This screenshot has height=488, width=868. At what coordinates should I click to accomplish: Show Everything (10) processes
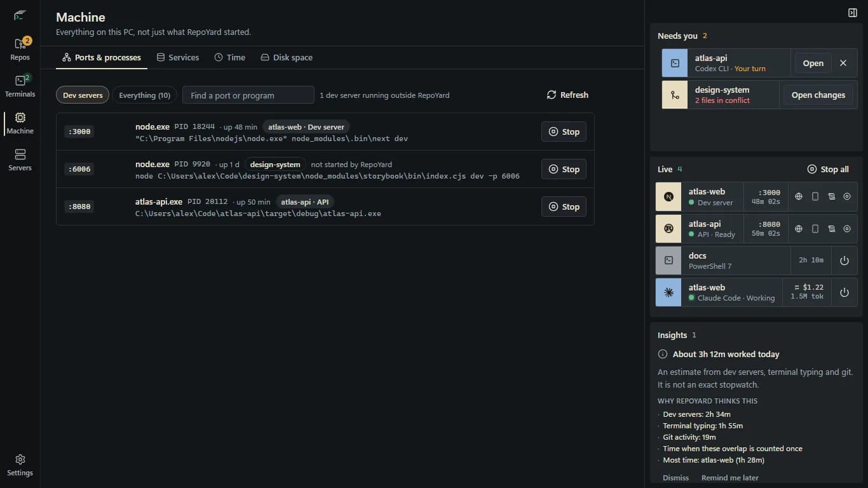(145, 95)
